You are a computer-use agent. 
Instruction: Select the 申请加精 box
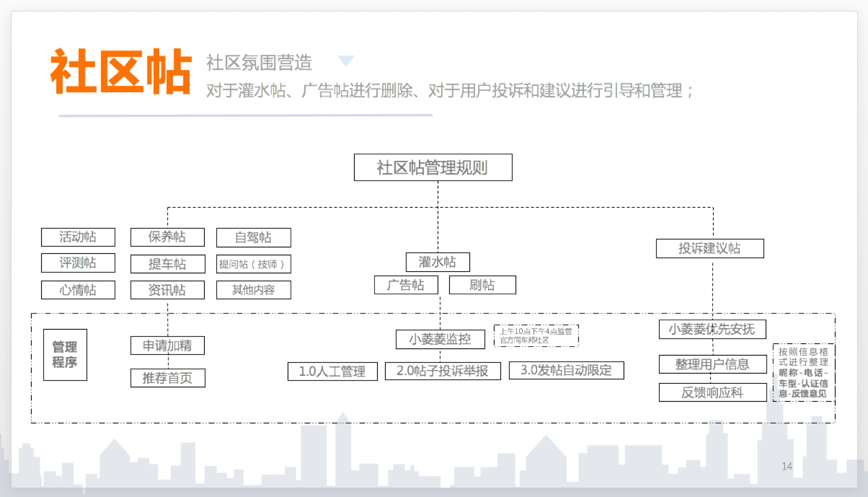168,345
